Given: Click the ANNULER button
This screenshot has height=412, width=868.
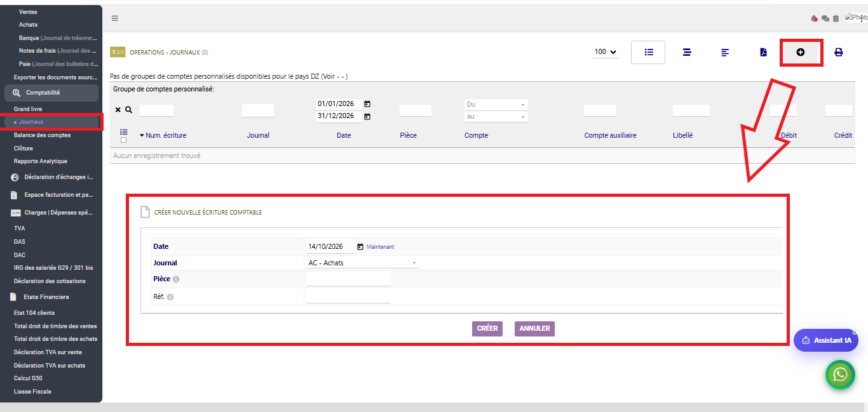Looking at the screenshot, I should click(534, 329).
